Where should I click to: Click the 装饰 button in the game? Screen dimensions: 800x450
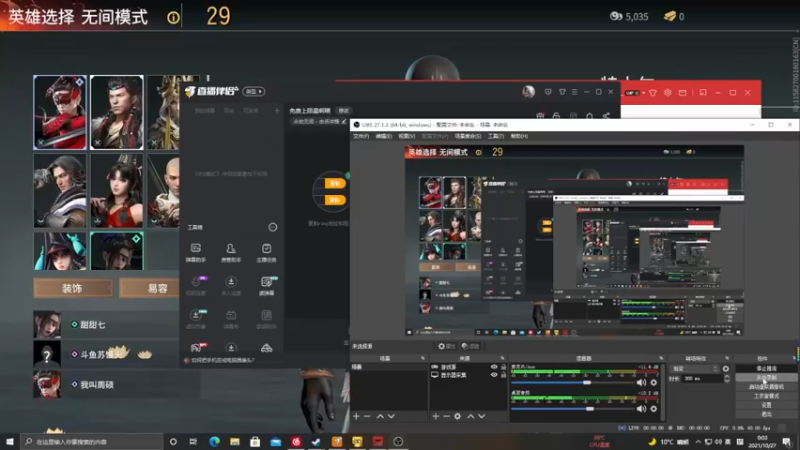(x=73, y=288)
